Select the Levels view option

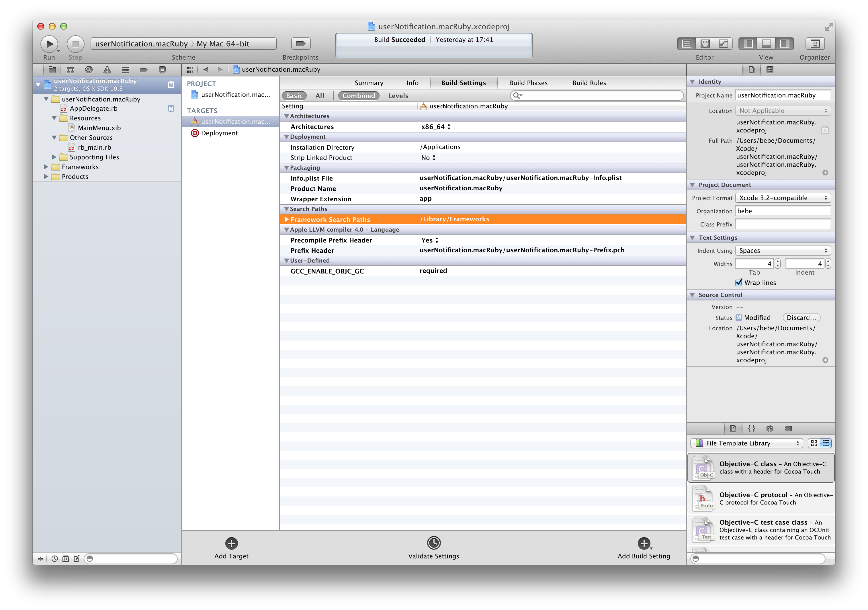(398, 96)
